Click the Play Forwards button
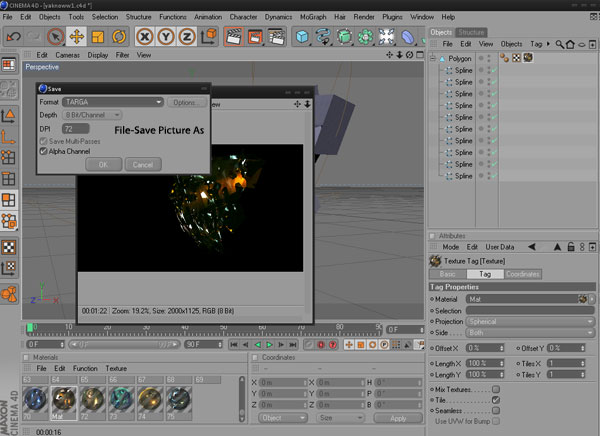 point(269,345)
